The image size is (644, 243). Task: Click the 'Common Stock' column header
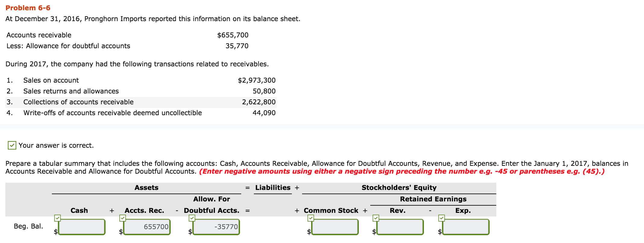331,210
